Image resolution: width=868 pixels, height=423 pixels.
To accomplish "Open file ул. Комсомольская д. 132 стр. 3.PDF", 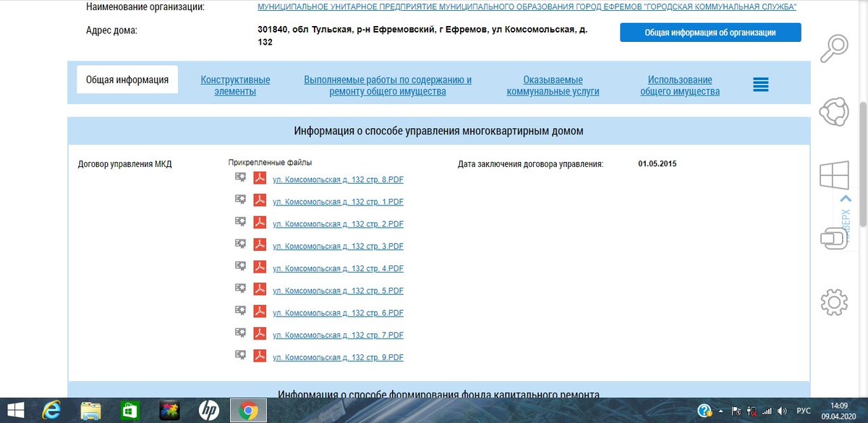I will coord(338,247).
